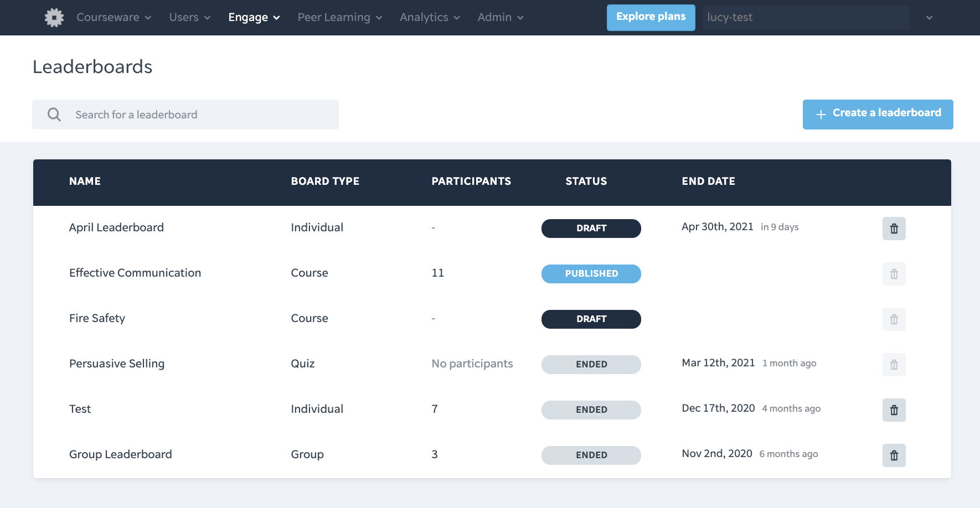The width and height of the screenshot is (980, 508).
Task: Open the Effective Communication leaderboard
Action: (x=135, y=273)
